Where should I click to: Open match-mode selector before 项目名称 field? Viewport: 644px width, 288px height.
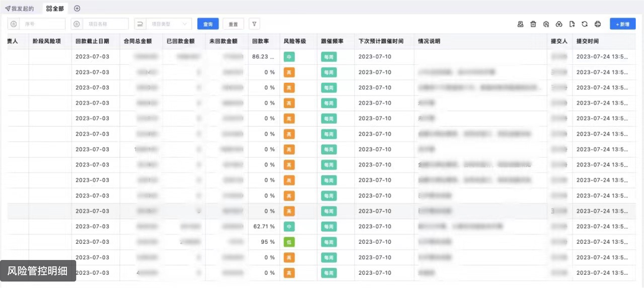click(x=77, y=24)
